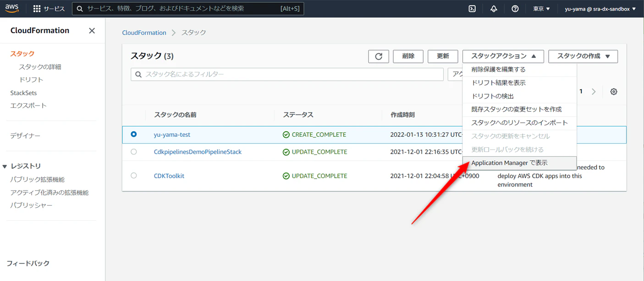
Task: Open デザイナー in the sidebar
Action: point(25,135)
